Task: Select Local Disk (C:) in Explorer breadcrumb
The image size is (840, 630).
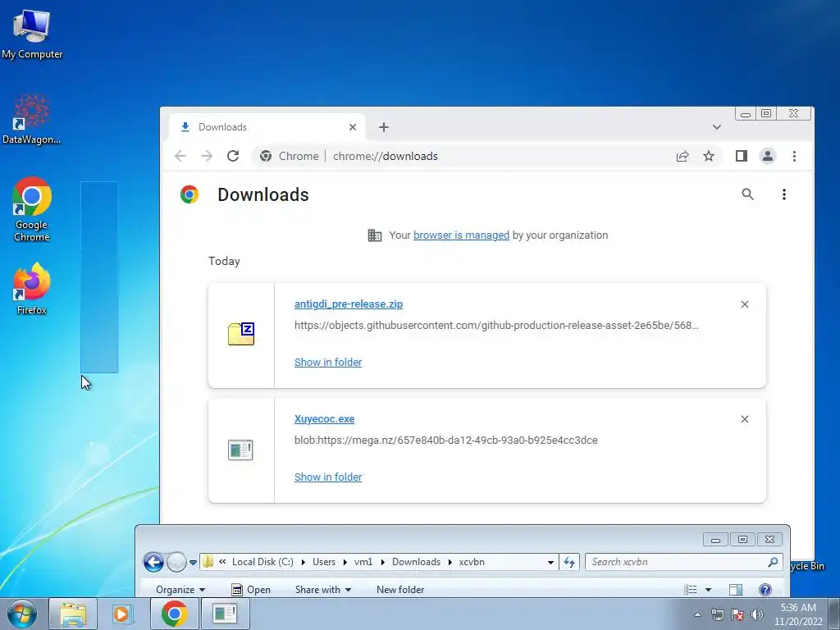Action: (x=262, y=562)
